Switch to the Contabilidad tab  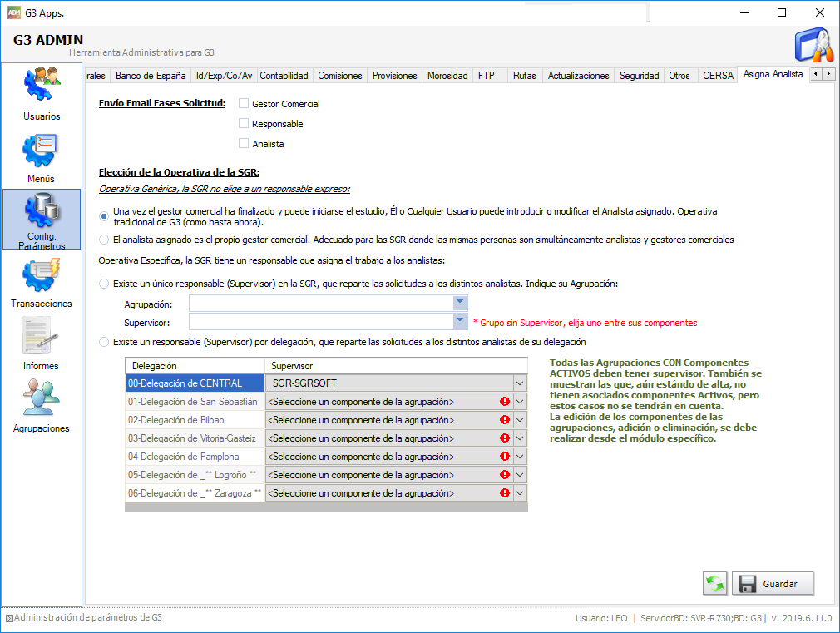284,76
